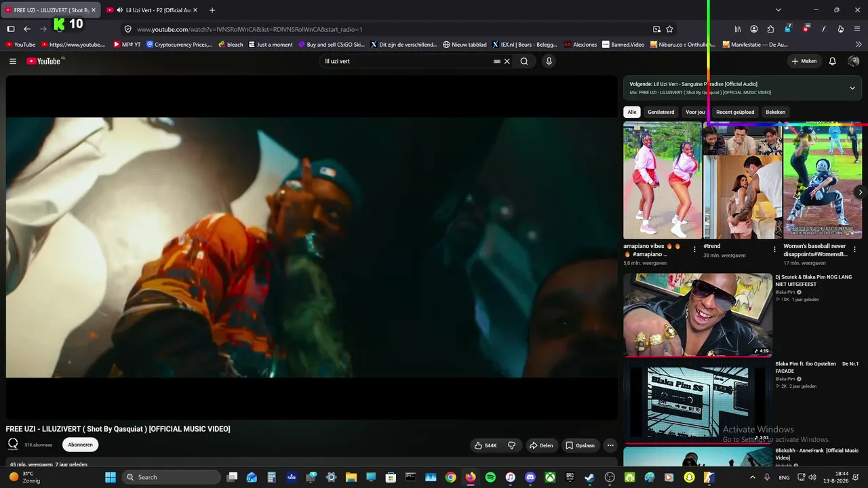Open Firefox account icon
The image size is (868, 488).
point(754,29)
